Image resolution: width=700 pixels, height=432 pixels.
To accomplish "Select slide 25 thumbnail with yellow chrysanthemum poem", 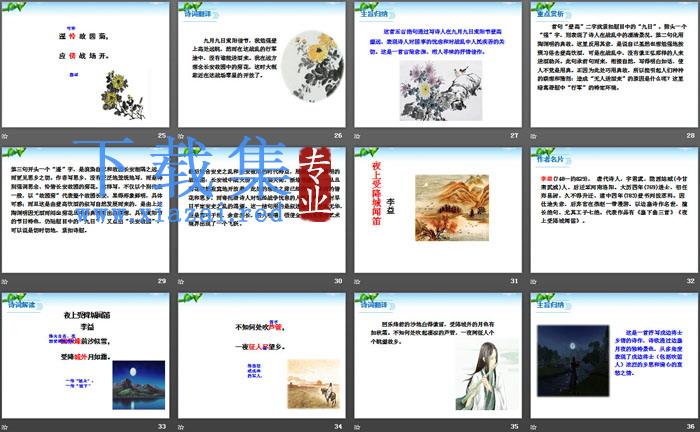I will point(85,65).
